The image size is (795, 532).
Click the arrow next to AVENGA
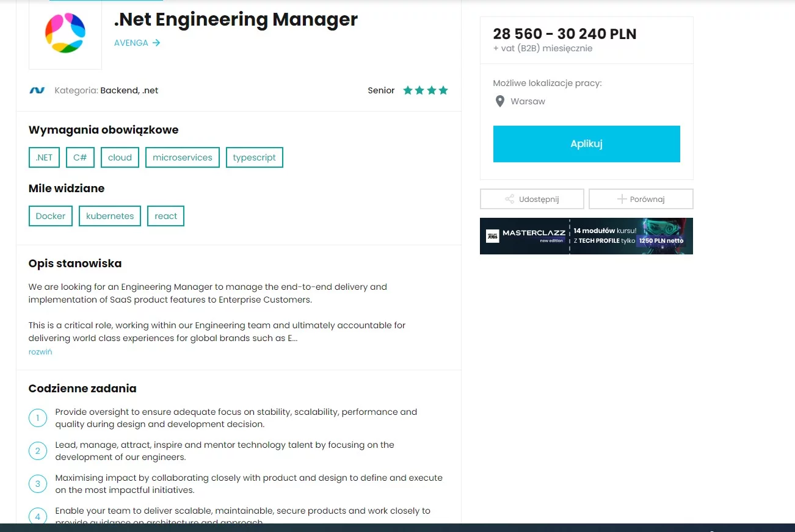(156, 43)
